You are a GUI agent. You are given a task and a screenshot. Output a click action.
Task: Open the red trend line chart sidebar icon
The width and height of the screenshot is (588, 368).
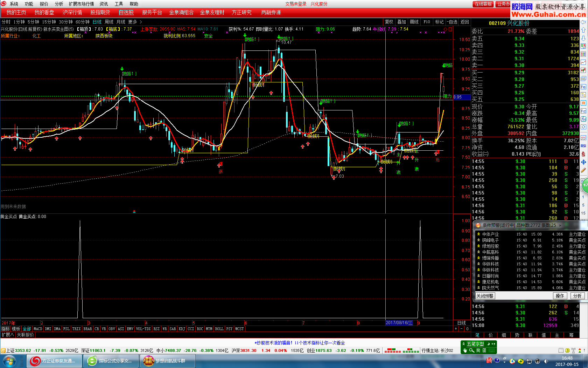pyautogui.click(x=583, y=62)
